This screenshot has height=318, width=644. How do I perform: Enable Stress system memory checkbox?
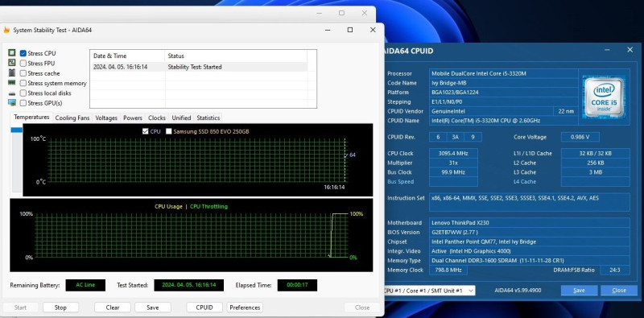tap(23, 84)
